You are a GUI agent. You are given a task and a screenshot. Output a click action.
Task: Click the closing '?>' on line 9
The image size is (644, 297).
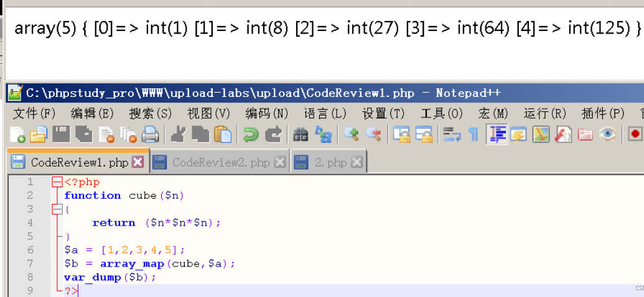click(71, 291)
